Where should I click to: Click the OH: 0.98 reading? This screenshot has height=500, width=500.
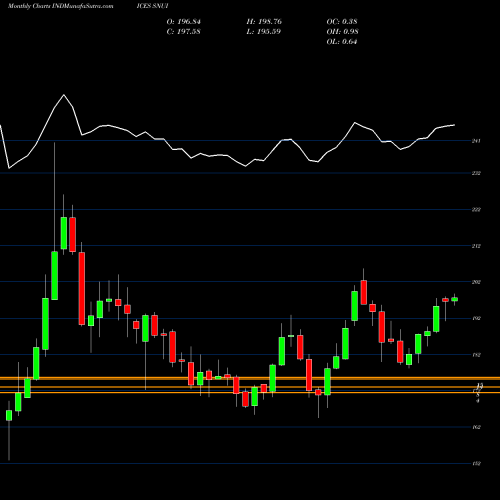[343, 32]
